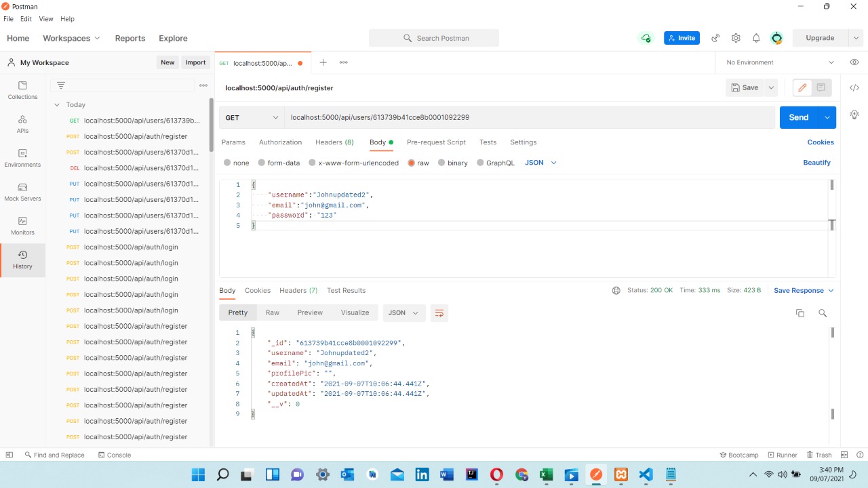Image resolution: width=868 pixels, height=488 pixels.
Task: Select the GraphQL body type
Action: [496, 163]
